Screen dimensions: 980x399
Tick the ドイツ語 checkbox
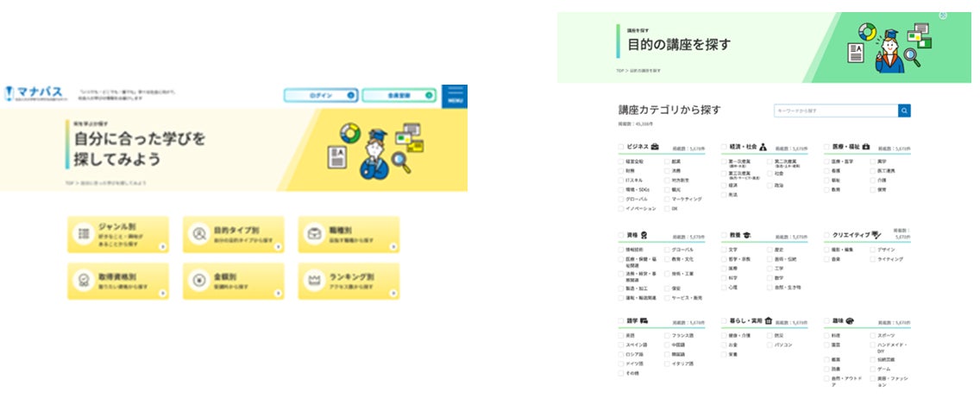coord(620,364)
